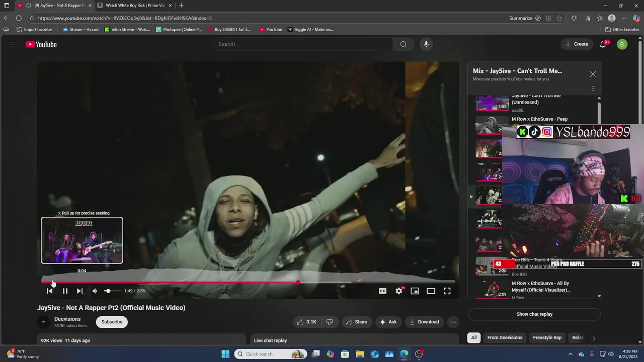The height and width of the screenshot is (362, 644).
Task: Open the Deevisions channel link
Action: (x=67, y=319)
